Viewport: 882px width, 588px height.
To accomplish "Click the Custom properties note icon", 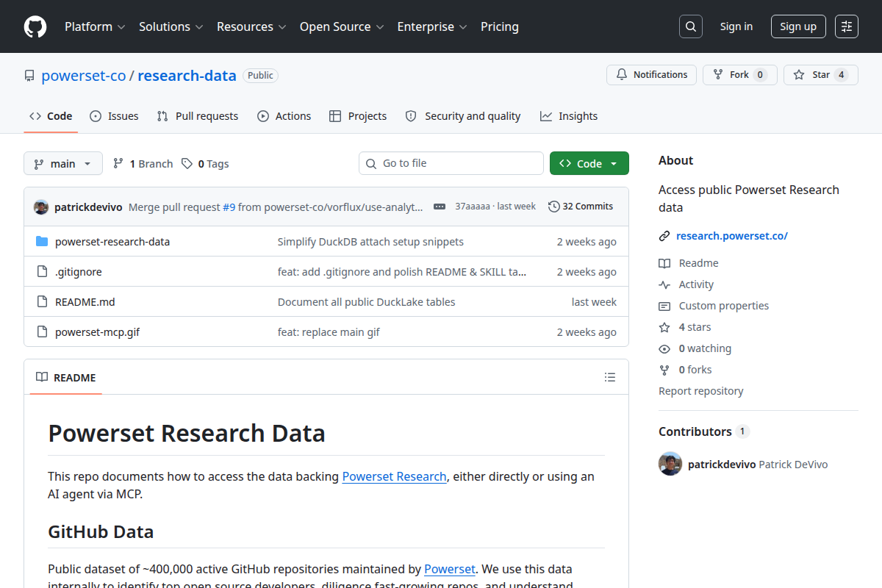I will tap(664, 306).
